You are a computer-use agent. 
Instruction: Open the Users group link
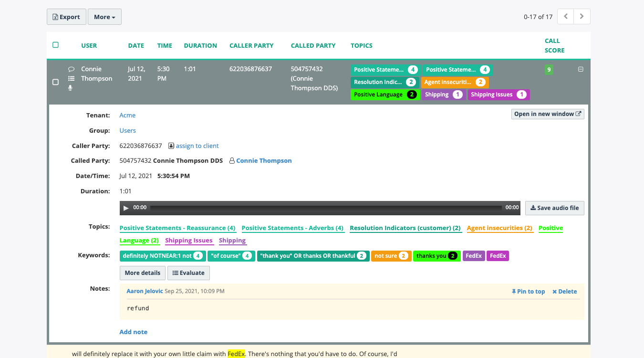click(x=127, y=131)
